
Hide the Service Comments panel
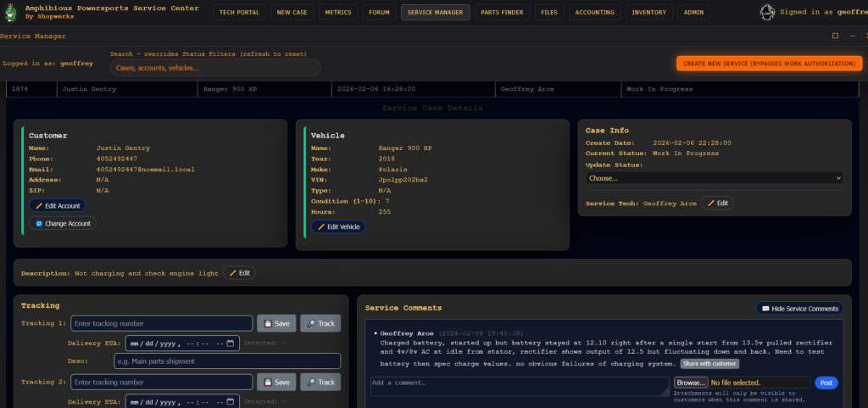(799, 309)
